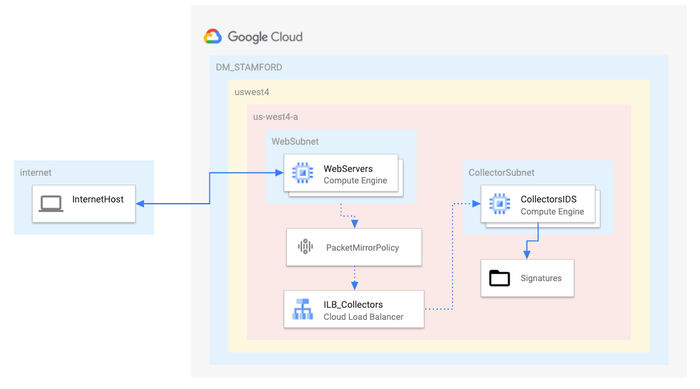Click the us-west4-a zone label
Viewport: 700px width, 389px height.
tap(275, 117)
